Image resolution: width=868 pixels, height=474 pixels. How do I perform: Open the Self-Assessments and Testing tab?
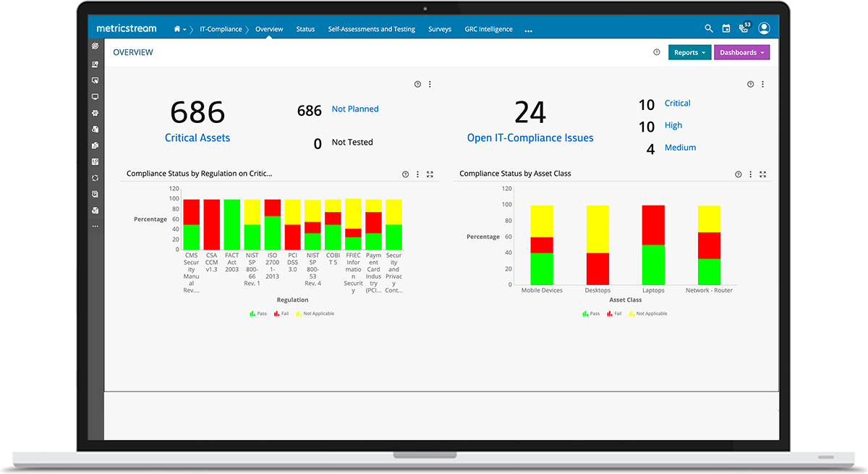[x=371, y=29]
